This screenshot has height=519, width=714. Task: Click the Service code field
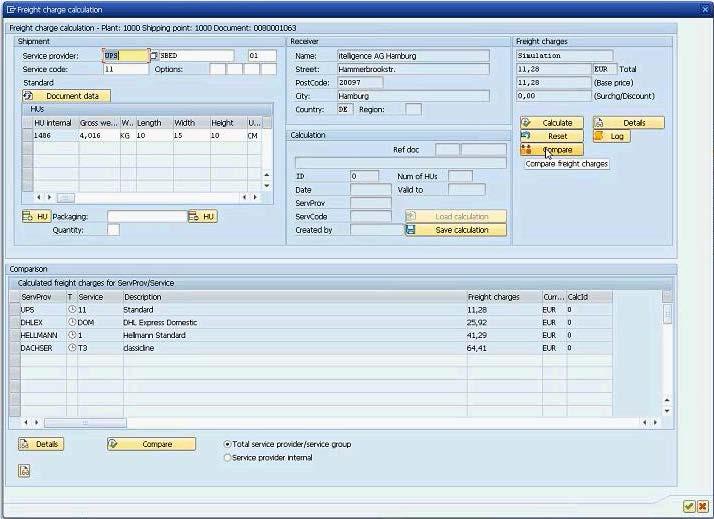126,69
